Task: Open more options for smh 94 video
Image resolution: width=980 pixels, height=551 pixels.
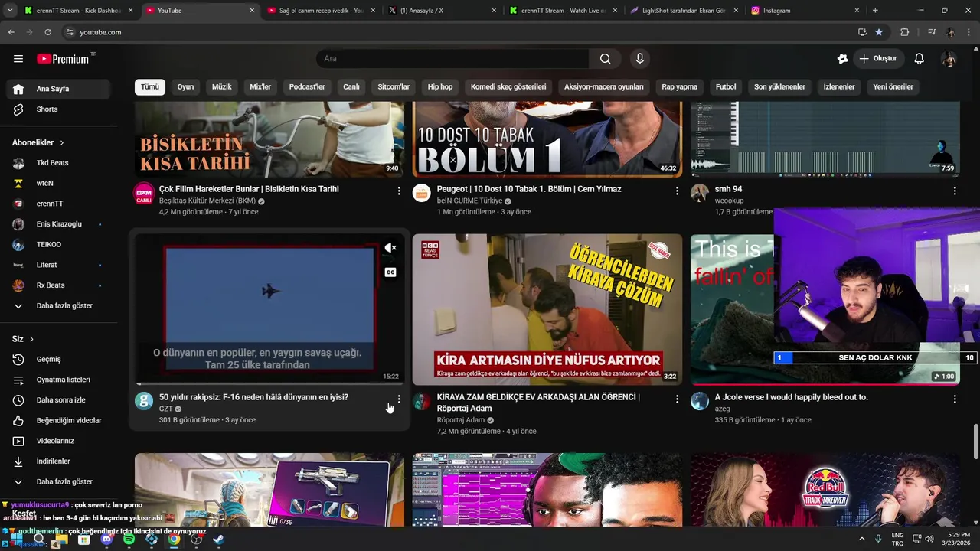Action: click(955, 191)
